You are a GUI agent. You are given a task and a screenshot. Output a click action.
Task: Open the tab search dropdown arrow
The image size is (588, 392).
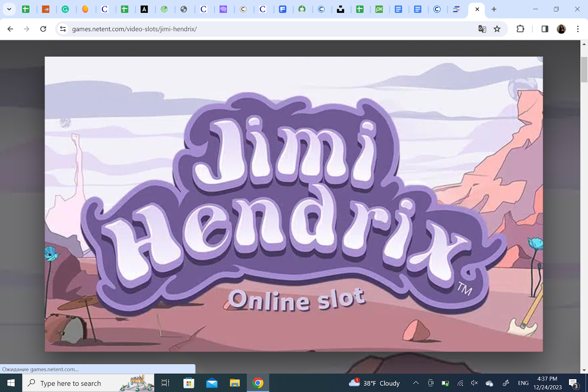pos(9,9)
